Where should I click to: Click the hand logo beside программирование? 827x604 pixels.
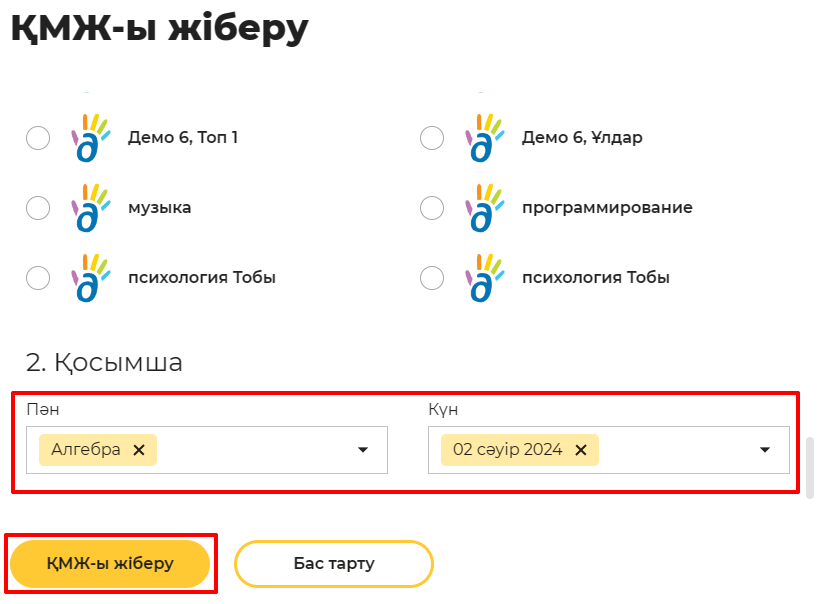click(x=485, y=208)
